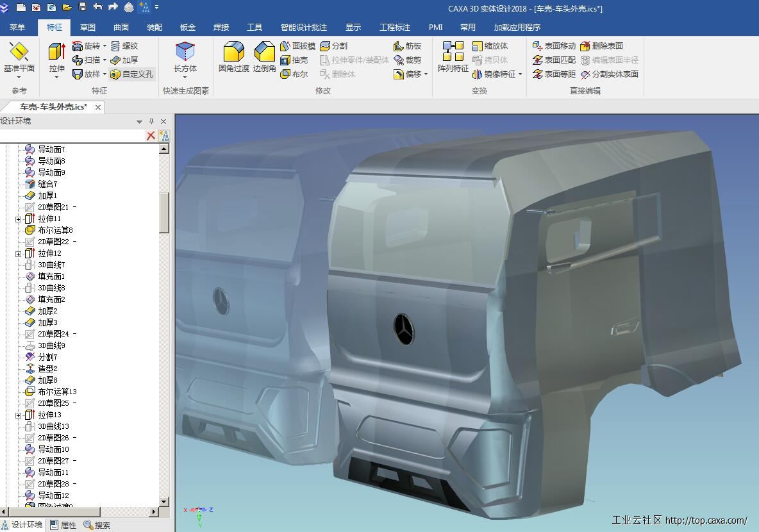Open the 分割实体表面 split solid face tool

point(610,74)
